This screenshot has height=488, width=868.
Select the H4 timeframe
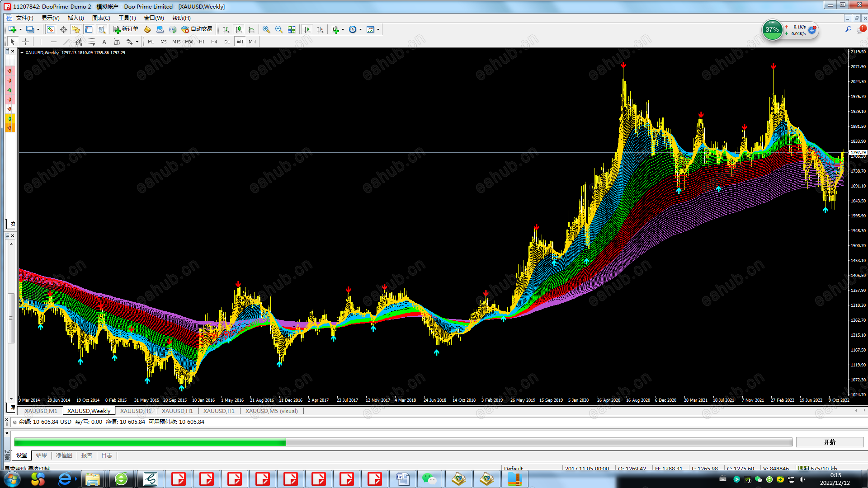[214, 42]
